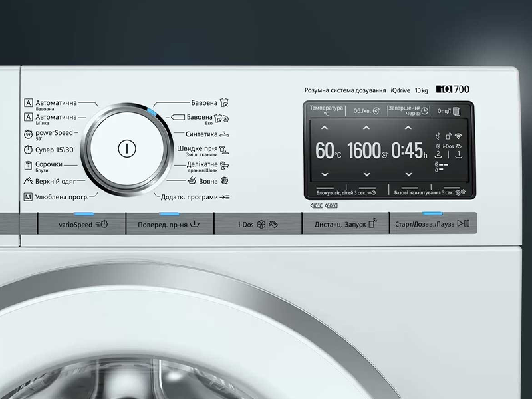Select the Улюблена прогр. M icon
The image size is (532, 399).
[28, 197]
